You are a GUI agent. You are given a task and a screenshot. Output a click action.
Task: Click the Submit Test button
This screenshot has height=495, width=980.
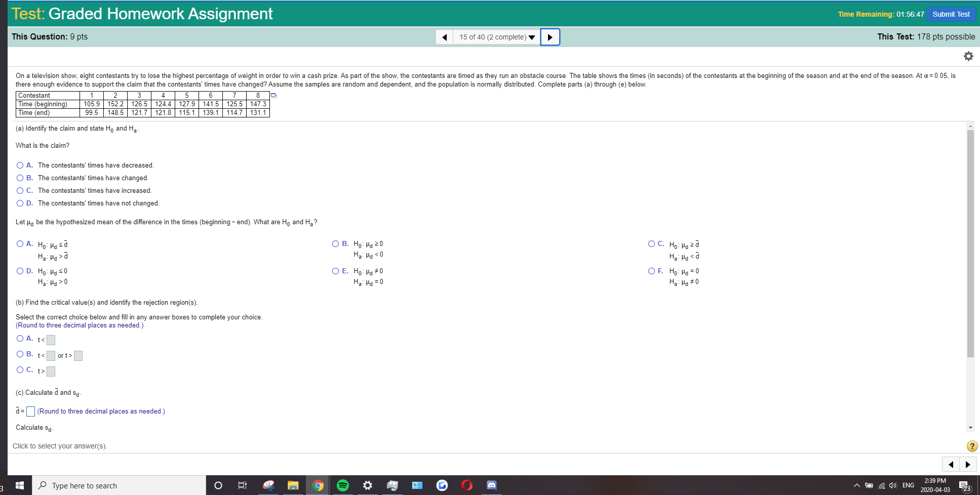click(x=951, y=14)
